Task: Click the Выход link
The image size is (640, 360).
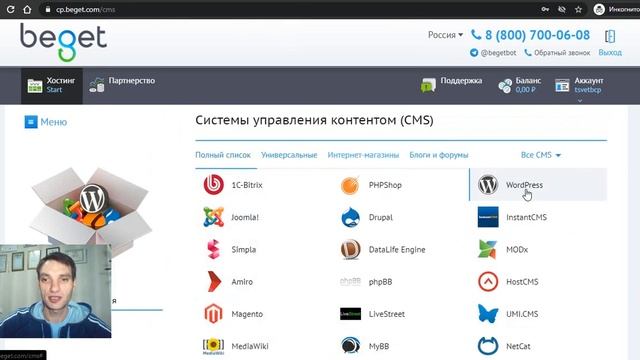Action: (x=610, y=53)
